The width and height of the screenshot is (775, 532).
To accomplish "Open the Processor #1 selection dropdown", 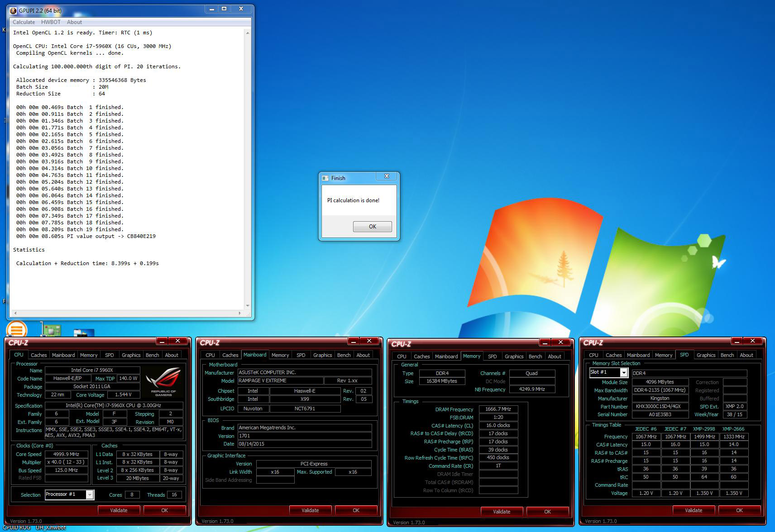I will [70, 494].
